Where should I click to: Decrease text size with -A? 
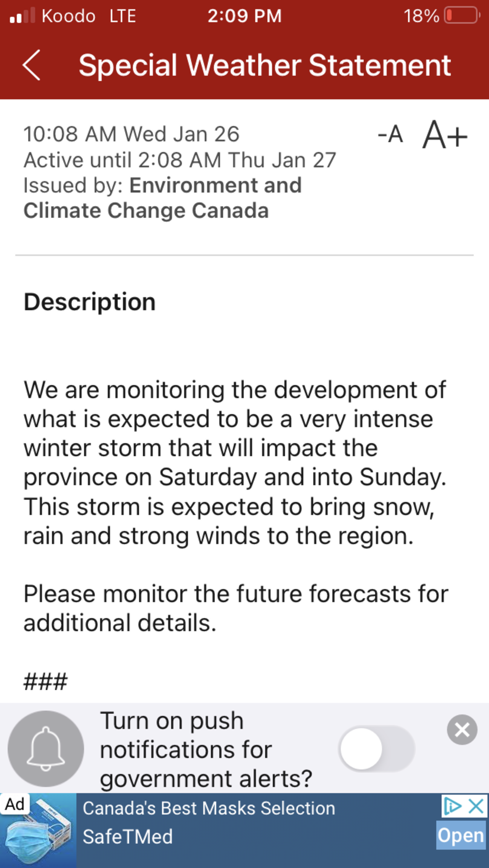[x=390, y=134]
